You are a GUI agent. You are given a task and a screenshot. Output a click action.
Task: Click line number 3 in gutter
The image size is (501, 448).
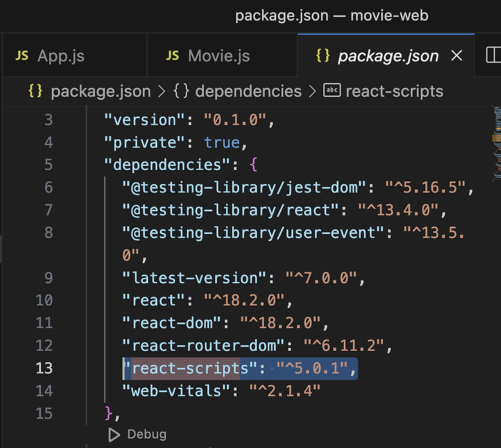(48, 120)
